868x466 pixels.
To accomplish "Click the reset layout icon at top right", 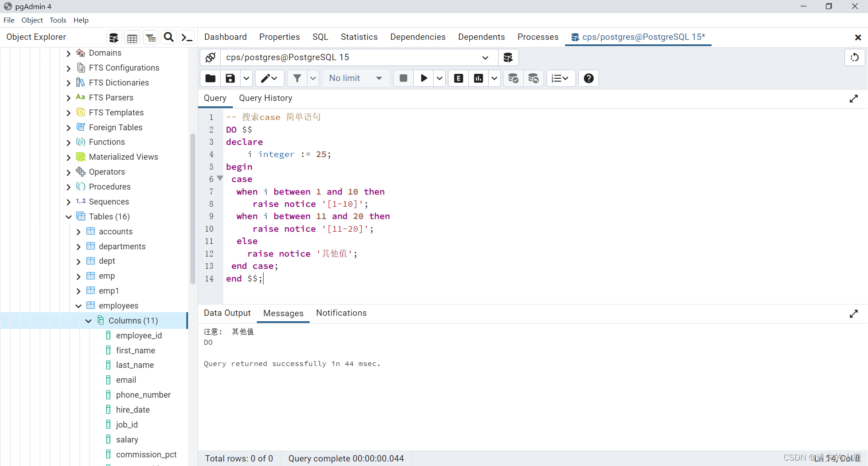I will [854, 57].
